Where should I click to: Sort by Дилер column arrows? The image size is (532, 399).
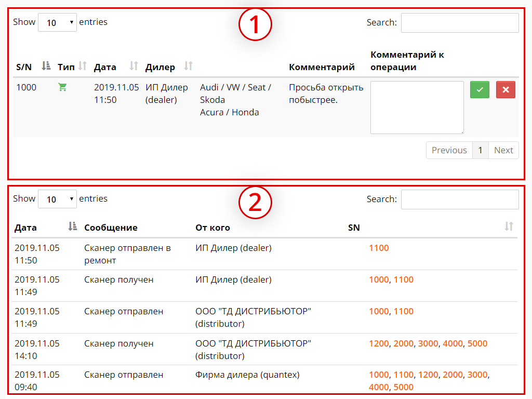pyautogui.click(x=189, y=66)
